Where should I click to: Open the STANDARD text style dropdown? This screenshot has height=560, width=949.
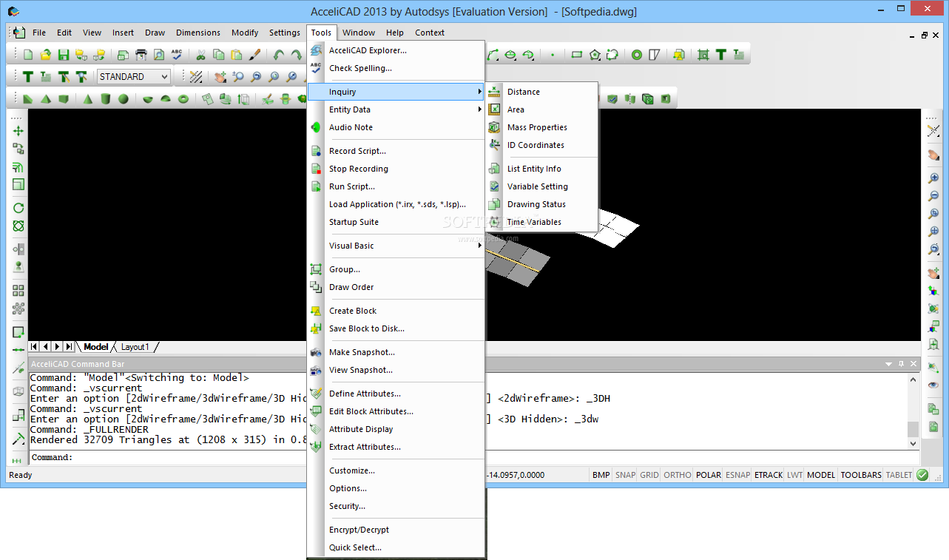[x=164, y=76]
